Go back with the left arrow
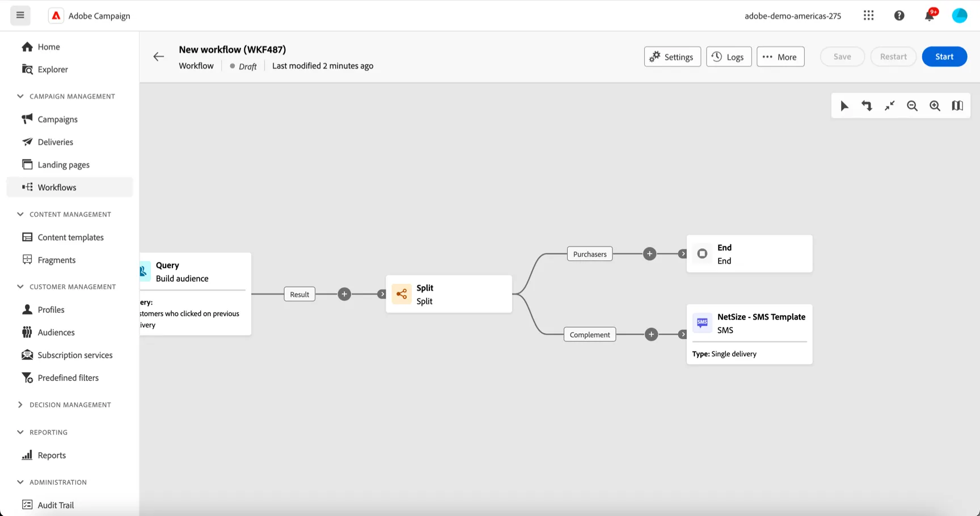This screenshot has height=516, width=980. coord(158,56)
